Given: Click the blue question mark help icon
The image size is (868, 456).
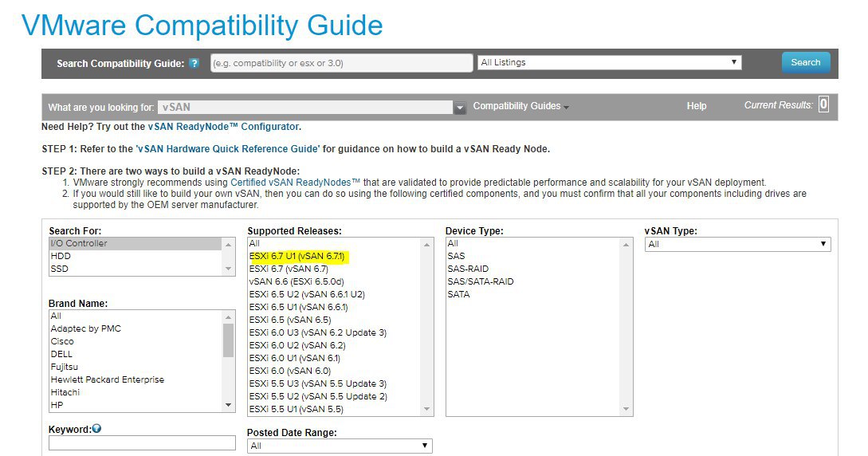Looking at the screenshot, I should 194,63.
